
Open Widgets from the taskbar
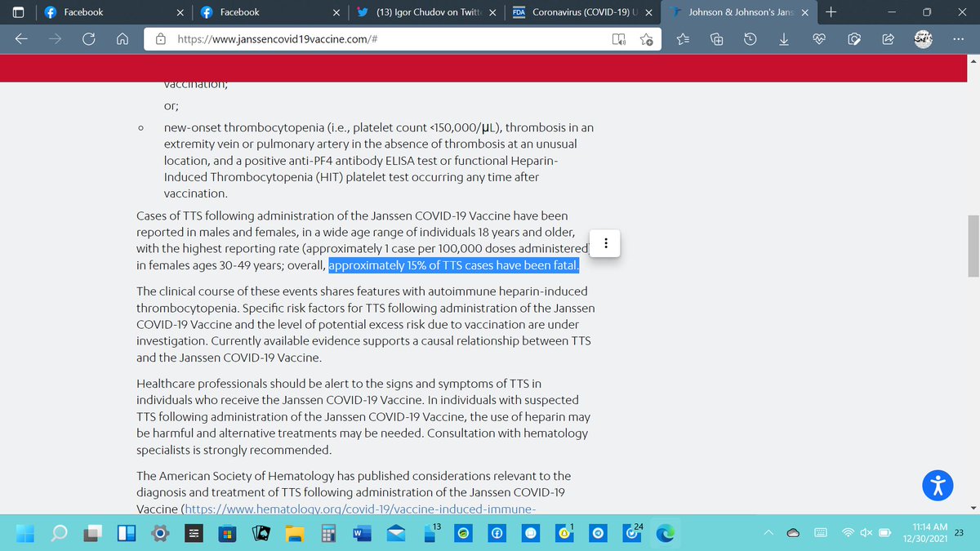click(x=127, y=533)
